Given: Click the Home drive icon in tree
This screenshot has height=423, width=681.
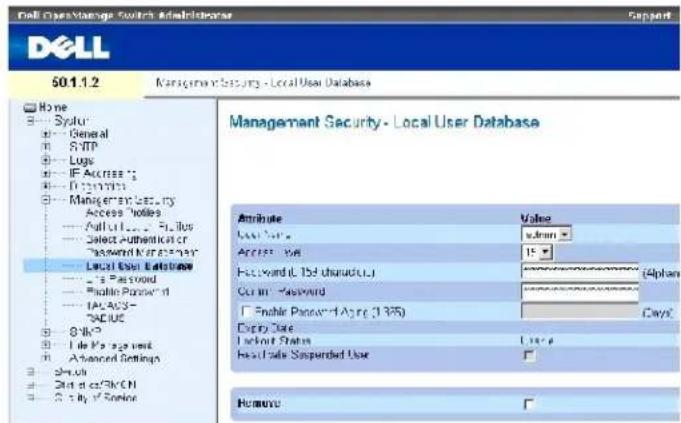Looking at the screenshot, I should click(x=30, y=108).
